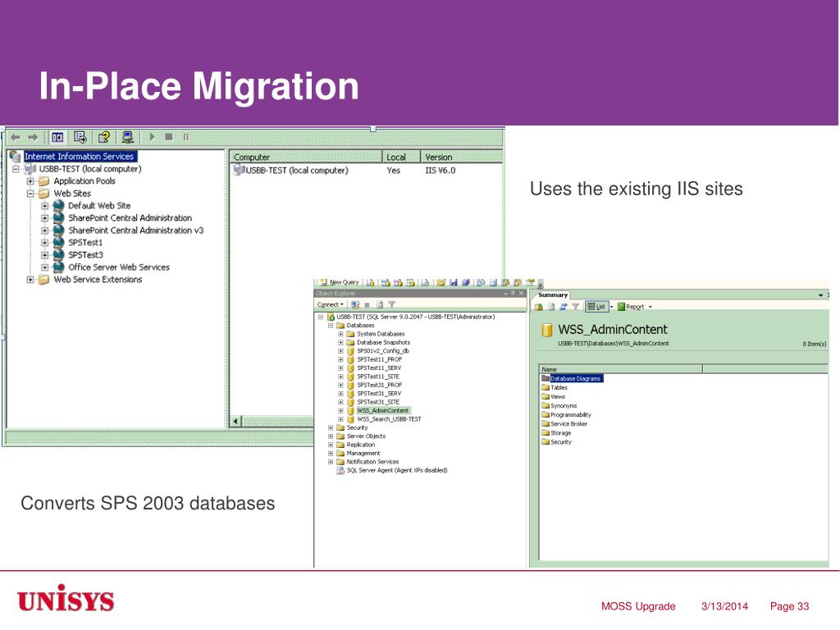Expand the Default Web Site node

click(x=45, y=206)
